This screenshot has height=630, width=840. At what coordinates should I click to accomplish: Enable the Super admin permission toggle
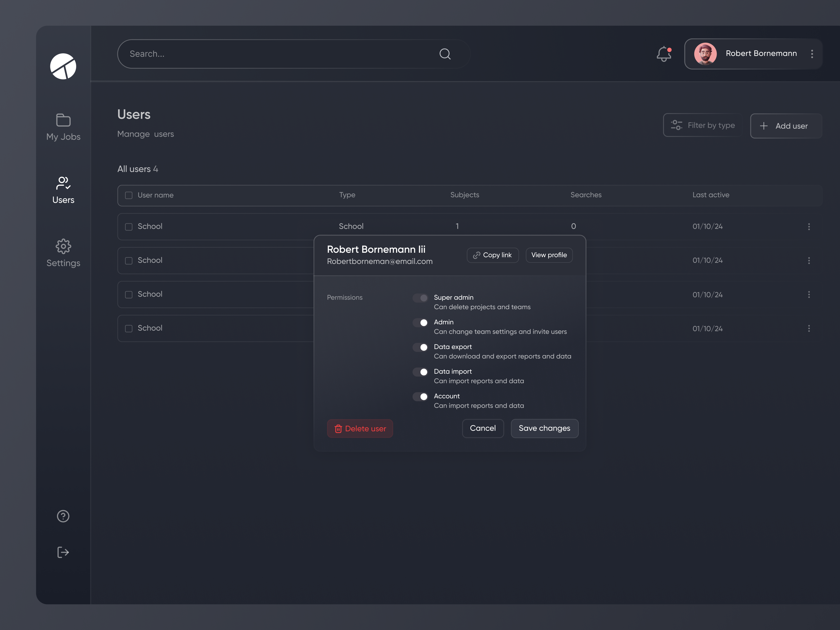pyautogui.click(x=420, y=298)
